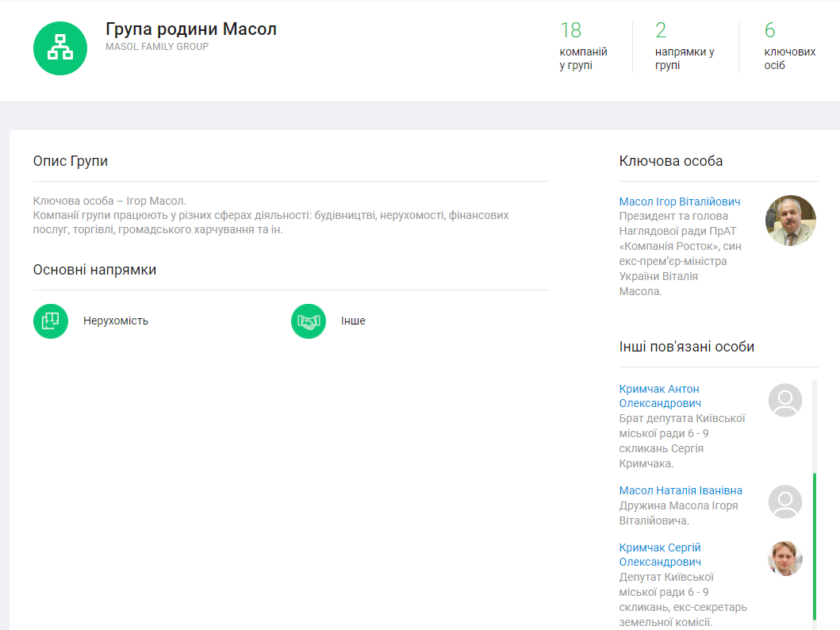This screenshot has height=630, width=840.
Task: Click the 6 ключових осіб counter
Action: pyautogui.click(x=789, y=48)
